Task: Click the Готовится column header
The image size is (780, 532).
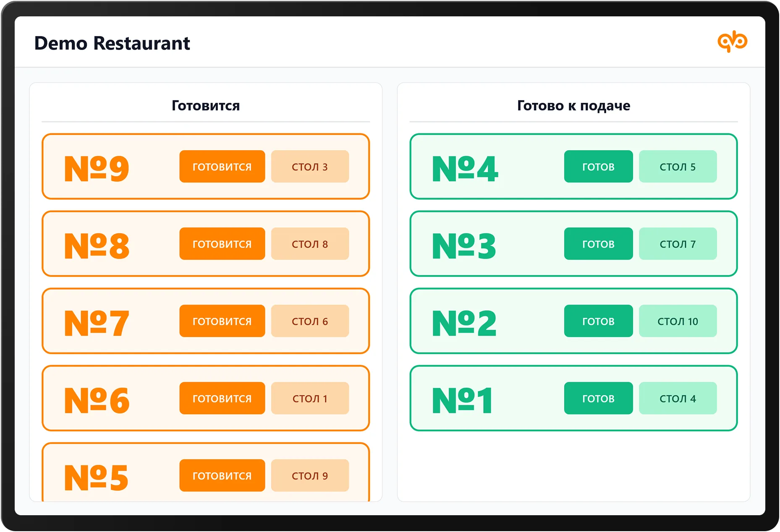Action: pyautogui.click(x=206, y=105)
